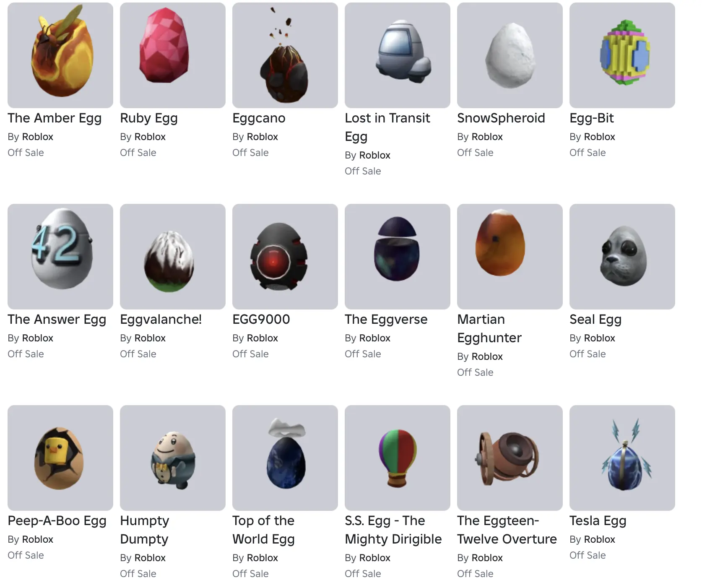The image size is (702, 588).
Task: Click Roblox creator link under Seal Egg
Action: (599, 338)
